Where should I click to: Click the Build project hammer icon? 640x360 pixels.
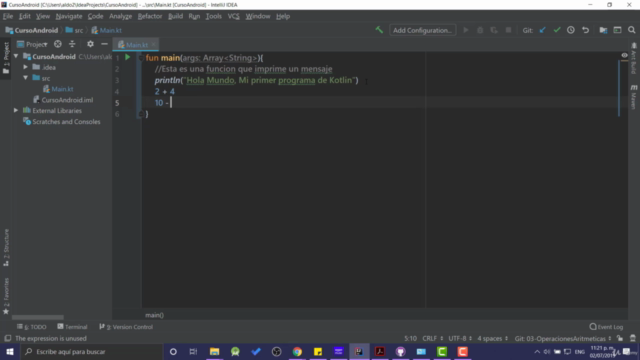pyautogui.click(x=379, y=30)
